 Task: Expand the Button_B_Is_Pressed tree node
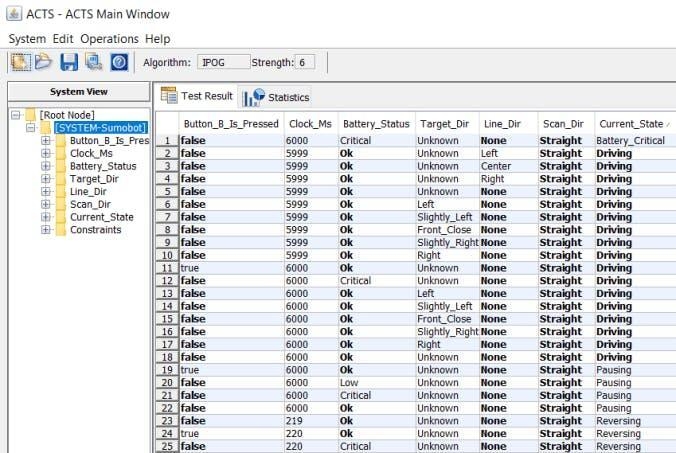coord(46,141)
